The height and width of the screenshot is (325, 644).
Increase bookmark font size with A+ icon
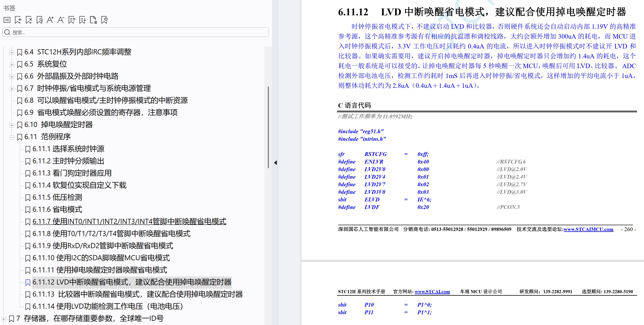click(x=50, y=20)
